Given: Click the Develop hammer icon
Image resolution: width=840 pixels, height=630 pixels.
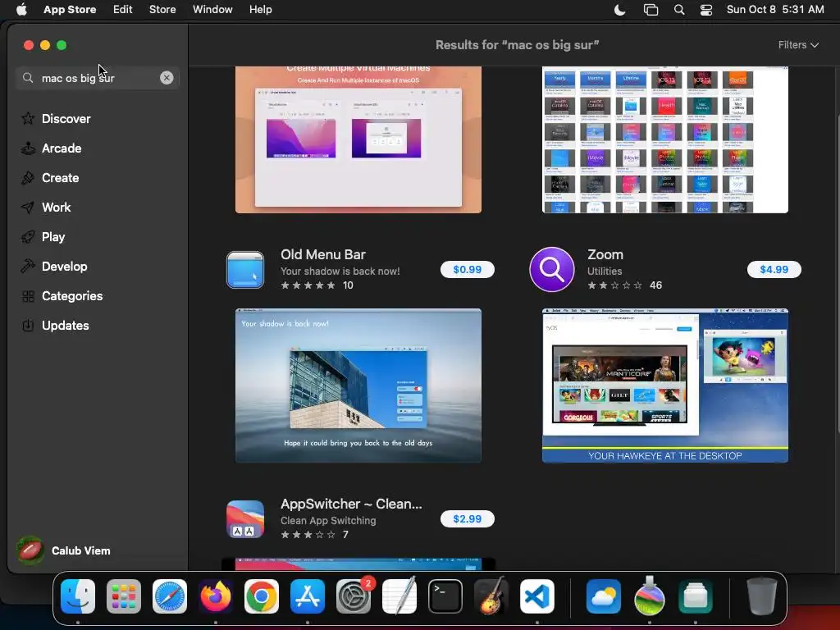Looking at the screenshot, I should coord(28,266).
